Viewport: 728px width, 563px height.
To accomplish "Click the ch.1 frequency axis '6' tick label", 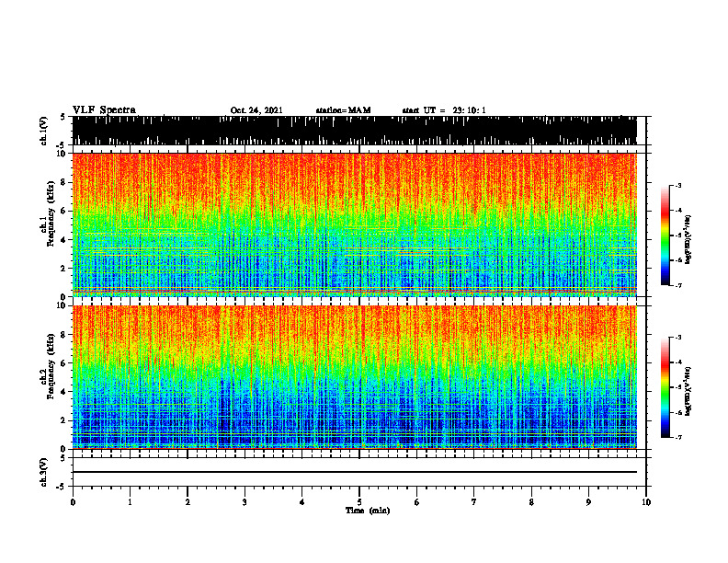I will pyautogui.click(x=63, y=211).
